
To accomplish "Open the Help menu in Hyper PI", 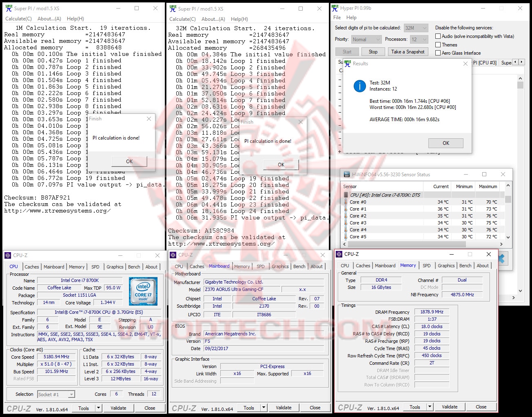I will click(x=351, y=18).
